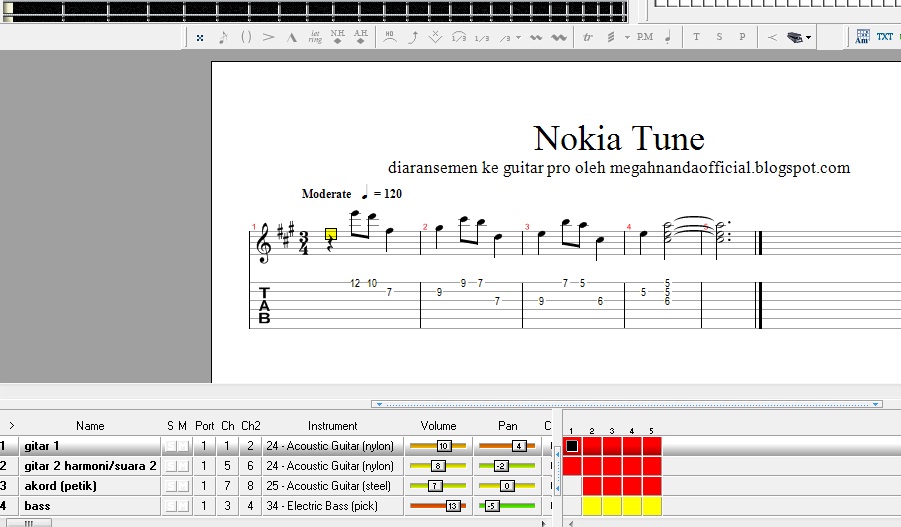901x527 pixels.
Task: Apply natural harmonic N.H. icon
Action: (x=337, y=37)
